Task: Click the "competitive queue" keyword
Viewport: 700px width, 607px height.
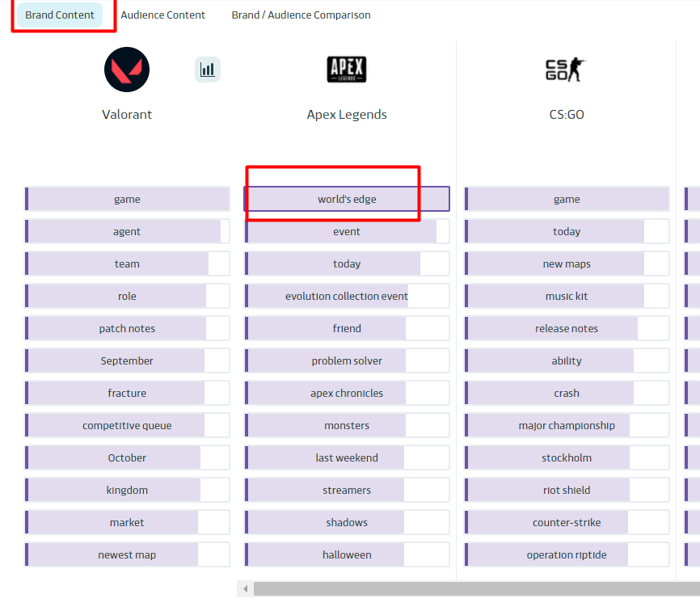Action: pyautogui.click(x=127, y=425)
